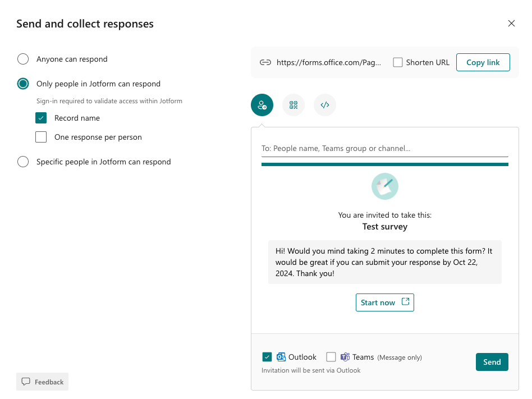Click the To recipients input field
532x399 pixels.
(x=384, y=149)
